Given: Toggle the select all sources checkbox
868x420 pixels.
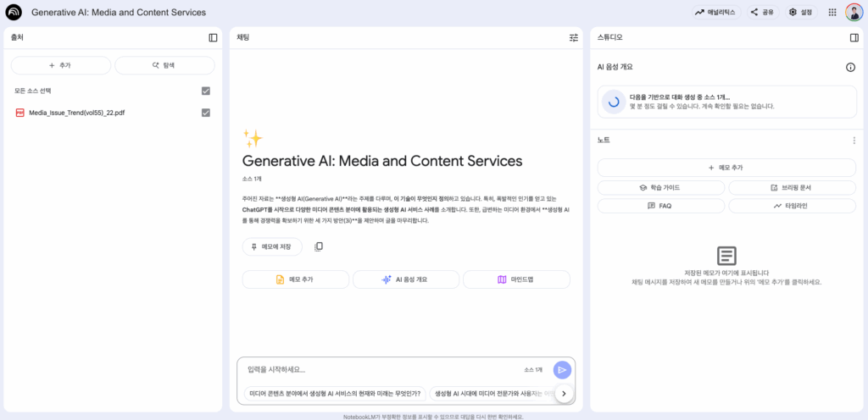Looking at the screenshot, I should point(205,91).
